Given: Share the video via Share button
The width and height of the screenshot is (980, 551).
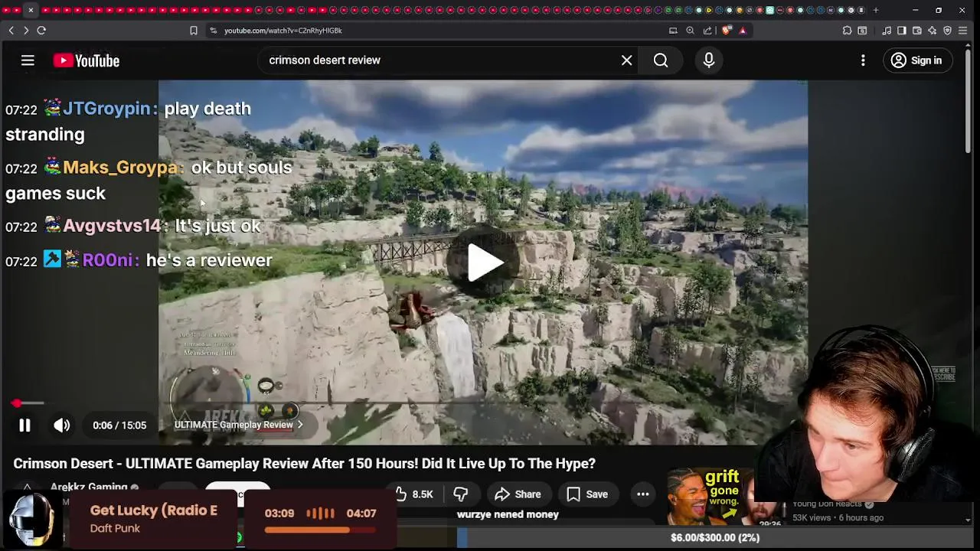Looking at the screenshot, I should (x=518, y=494).
